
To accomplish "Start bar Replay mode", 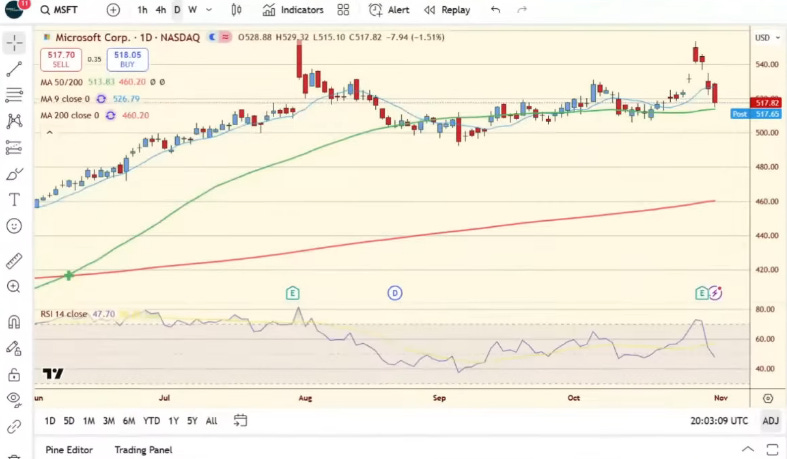I will [x=447, y=10].
